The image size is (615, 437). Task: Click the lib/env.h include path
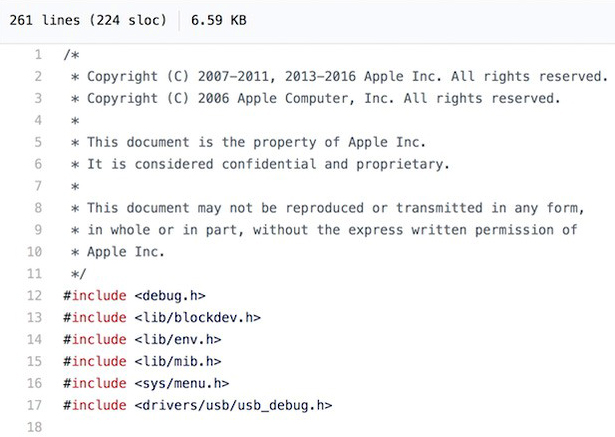(x=178, y=339)
